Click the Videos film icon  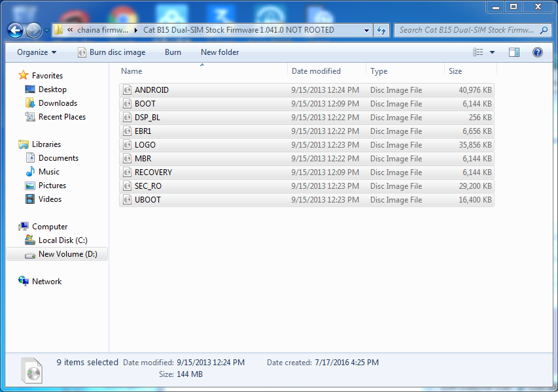coord(30,199)
